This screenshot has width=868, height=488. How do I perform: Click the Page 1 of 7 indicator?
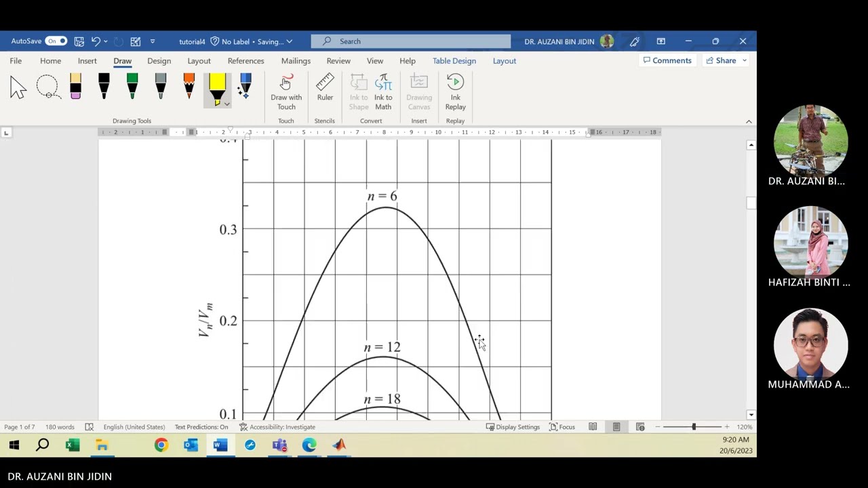click(x=19, y=427)
